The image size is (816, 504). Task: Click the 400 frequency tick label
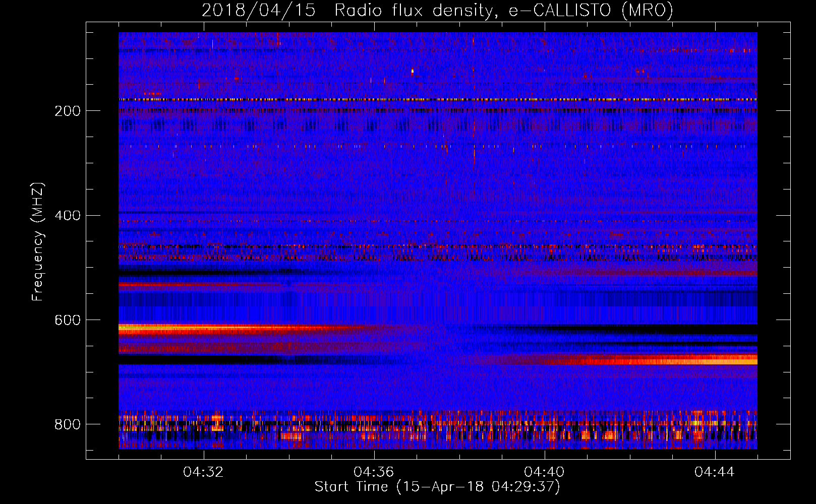(x=68, y=216)
